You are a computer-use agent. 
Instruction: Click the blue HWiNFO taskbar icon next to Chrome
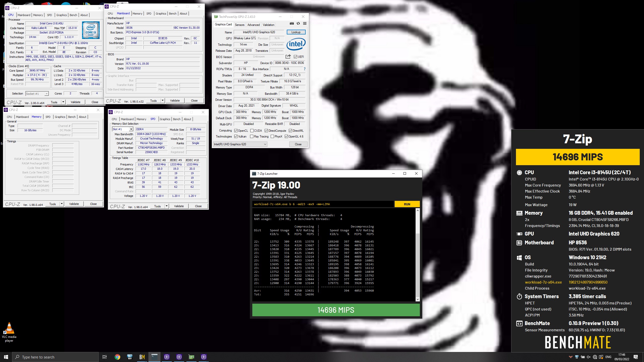tap(130, 357)
